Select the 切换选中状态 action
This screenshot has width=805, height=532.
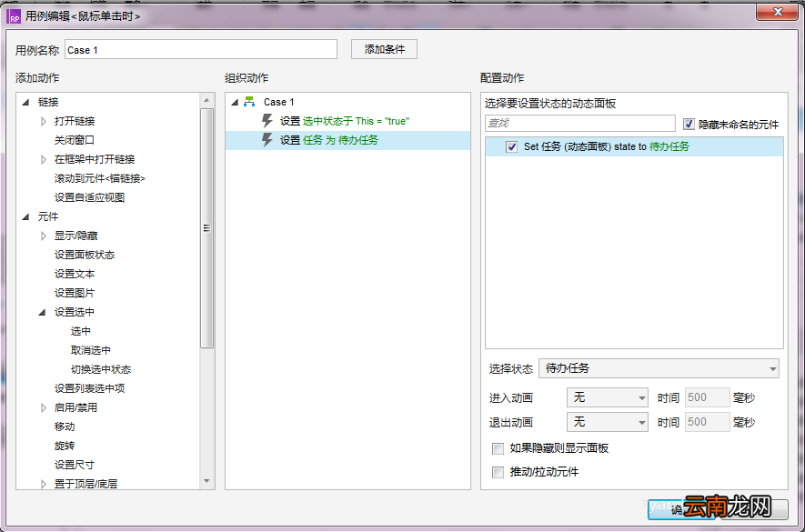(101, 369)
